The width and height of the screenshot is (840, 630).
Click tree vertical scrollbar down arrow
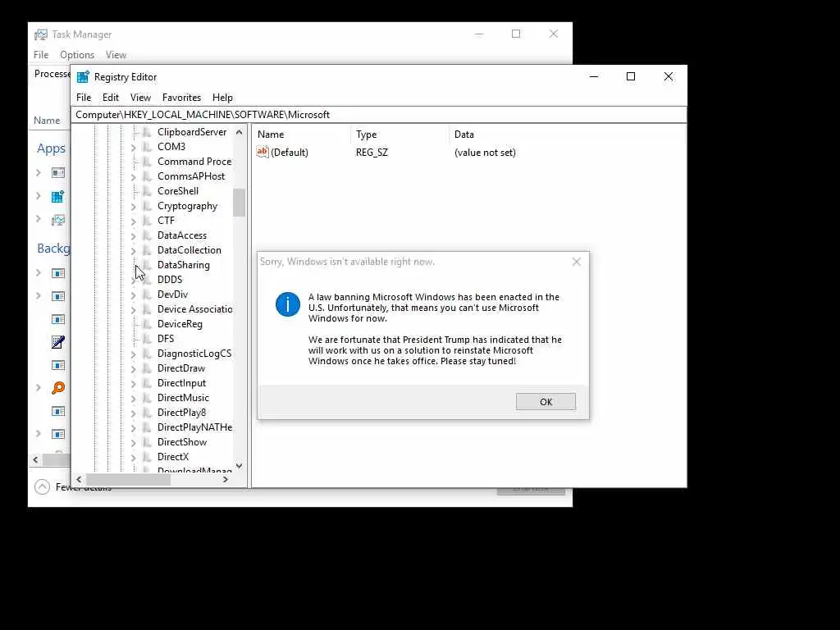pos(239,466)
